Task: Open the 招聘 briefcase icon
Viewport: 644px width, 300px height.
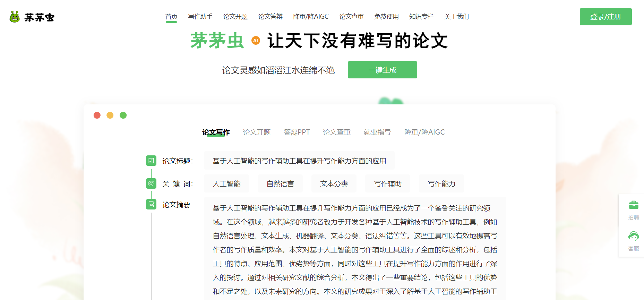Action: [x=633, y=205]
